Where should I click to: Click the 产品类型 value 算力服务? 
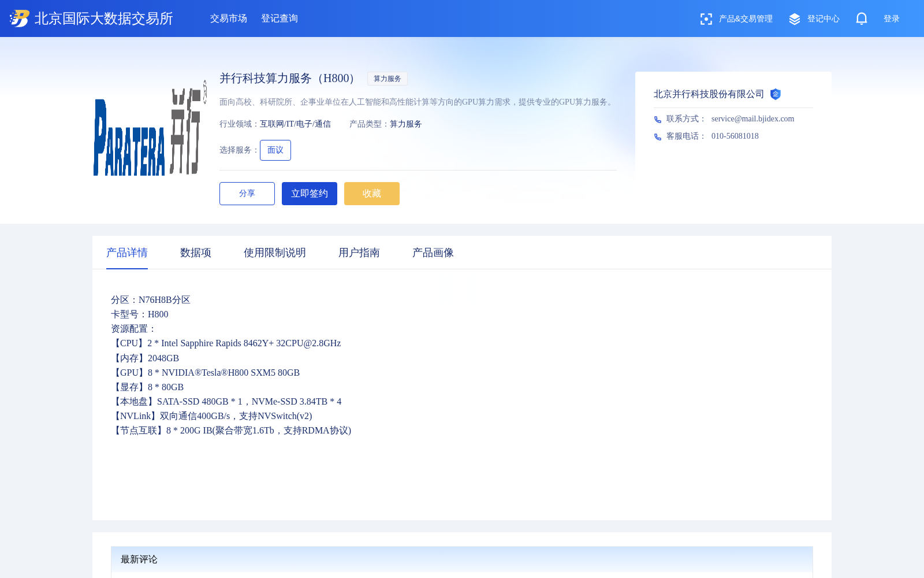pyautogui.click(x=406, y=124)
